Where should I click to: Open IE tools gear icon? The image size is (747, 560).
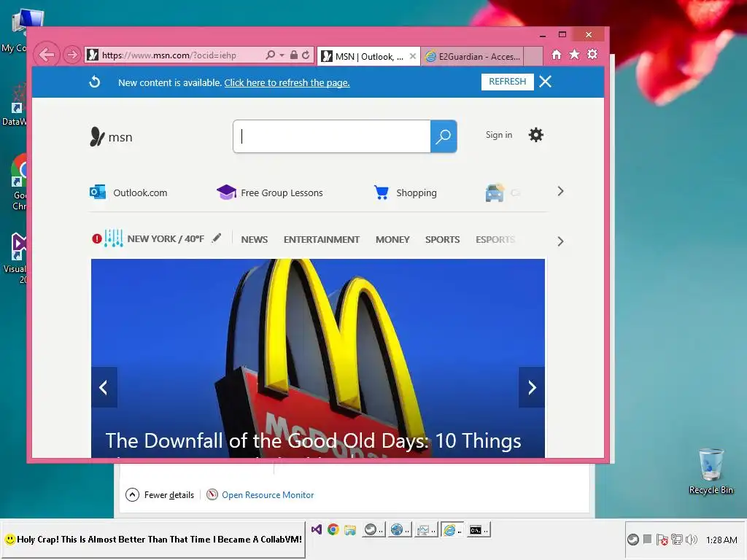coord(592,54)
